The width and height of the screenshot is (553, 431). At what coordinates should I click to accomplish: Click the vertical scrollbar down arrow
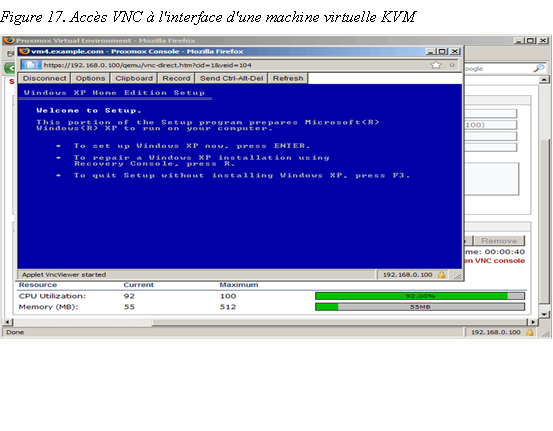coord(544,314)
